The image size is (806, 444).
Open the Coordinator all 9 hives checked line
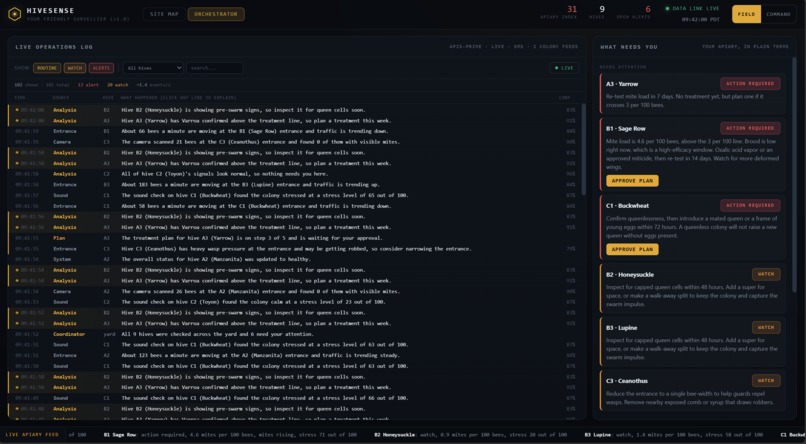(x=295, y=334)
